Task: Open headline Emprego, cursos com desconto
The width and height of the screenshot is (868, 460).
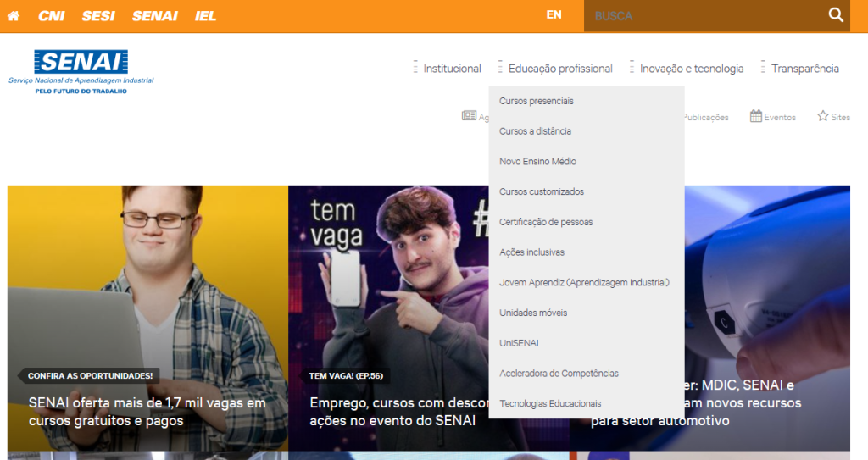Action: click(398, 412)
